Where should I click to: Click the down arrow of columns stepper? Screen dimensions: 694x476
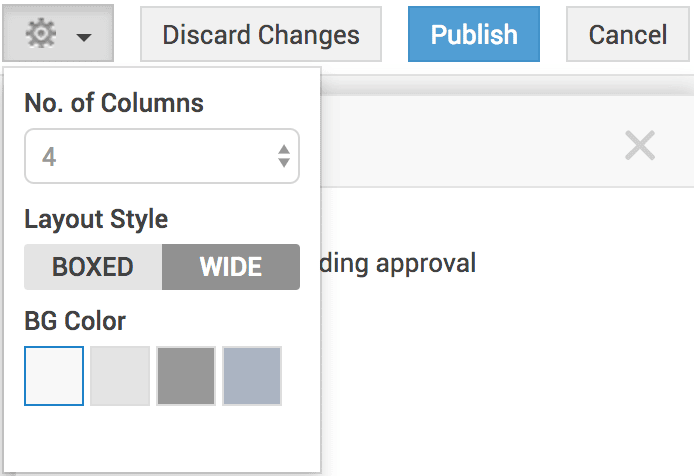pyautogui.click(x=284, y=163)
